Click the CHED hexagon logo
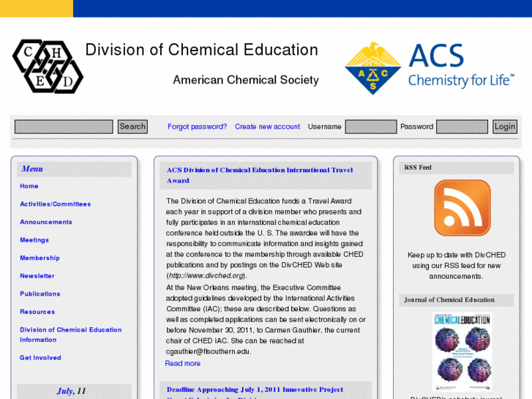 coord(48,66)
